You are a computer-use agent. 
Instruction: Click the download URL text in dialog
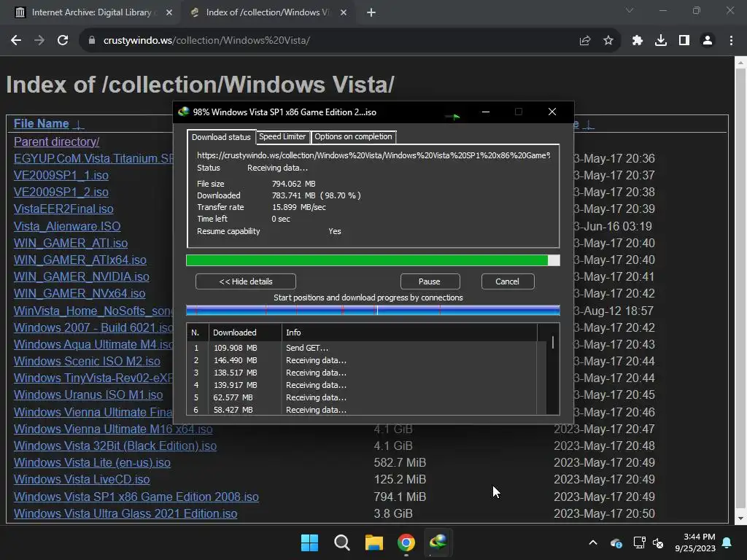click(373, 155)
